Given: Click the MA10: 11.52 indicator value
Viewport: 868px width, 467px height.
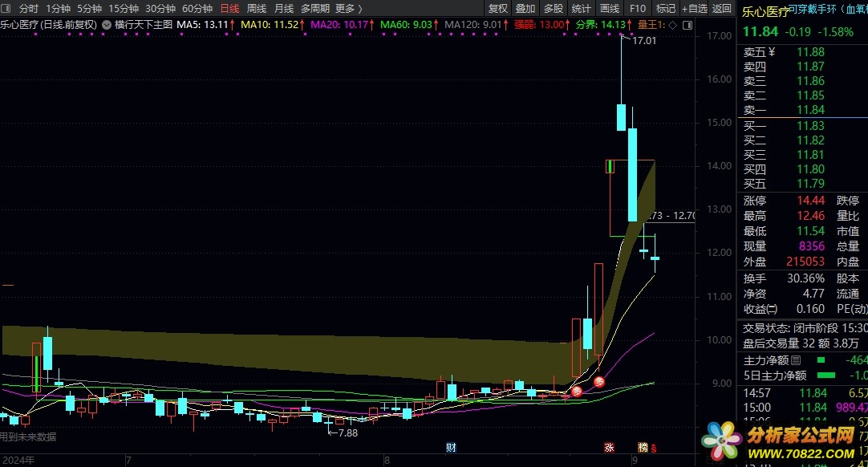Looking at the screenshot, I should (270, 25).
